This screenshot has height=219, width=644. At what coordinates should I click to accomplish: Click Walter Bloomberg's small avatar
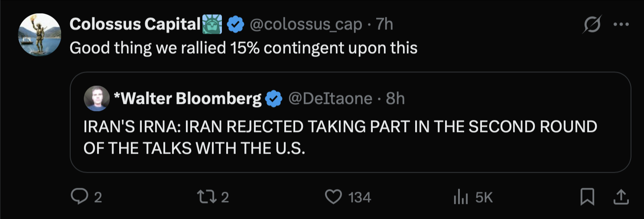(96, 98)
